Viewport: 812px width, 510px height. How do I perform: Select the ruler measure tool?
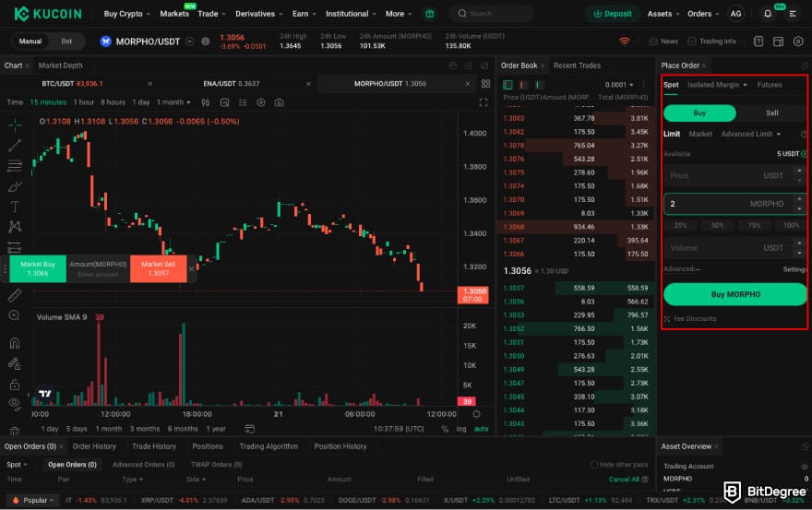coord(15,295)
